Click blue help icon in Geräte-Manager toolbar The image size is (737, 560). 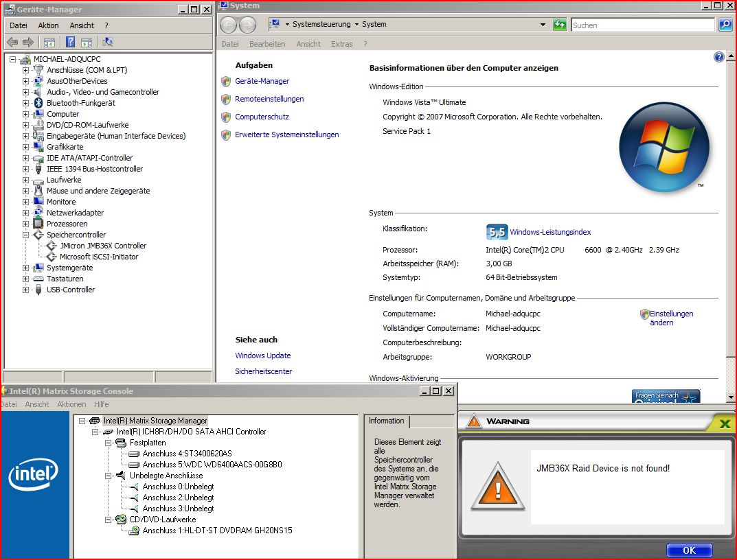(71, 43)
